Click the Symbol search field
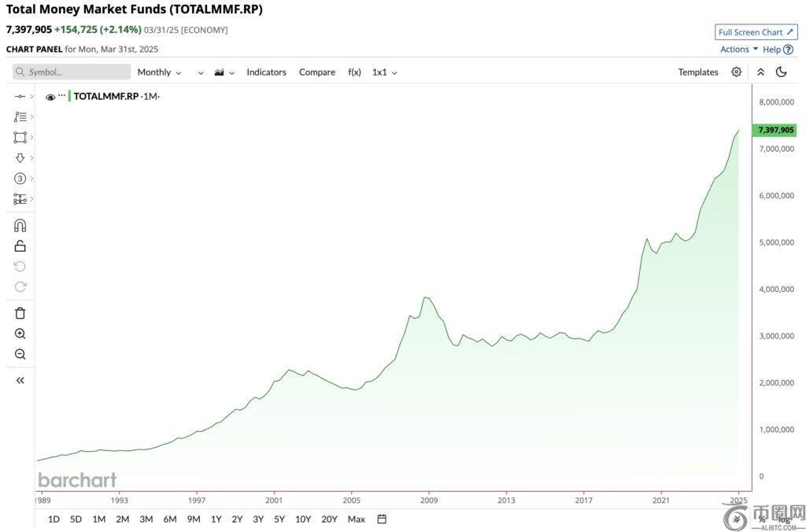Image resolution: width=806 pixels, height=532 pixels. click(x=72, y=72)
